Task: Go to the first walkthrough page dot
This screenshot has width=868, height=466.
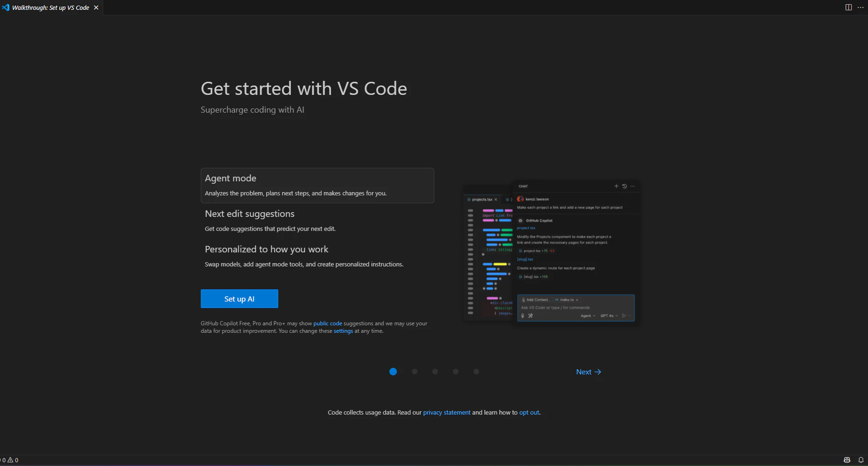Action: click(x=393, y=372)
